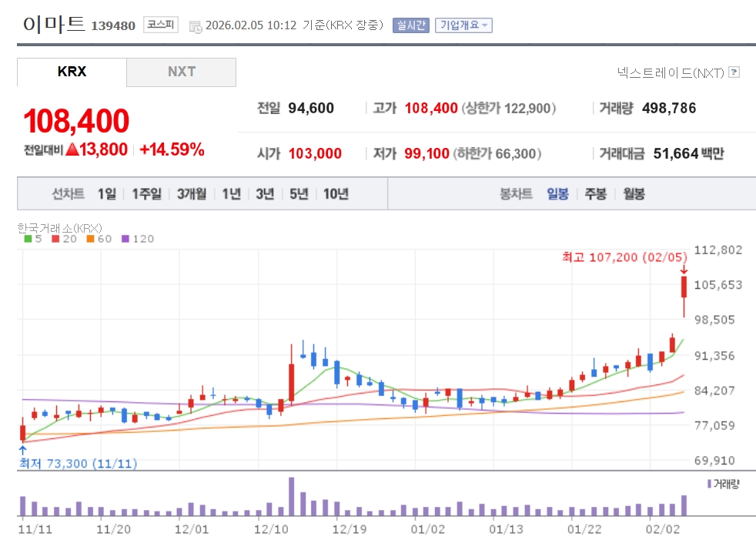Click the red up-triangle price change icon
The image size is (756, 550).
click(72, 149)
